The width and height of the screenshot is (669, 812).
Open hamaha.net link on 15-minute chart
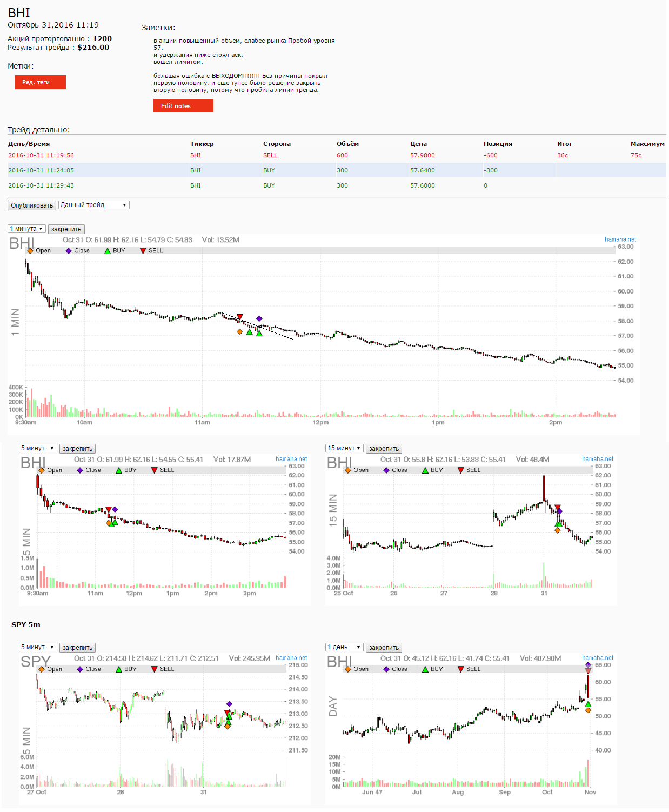598,459
